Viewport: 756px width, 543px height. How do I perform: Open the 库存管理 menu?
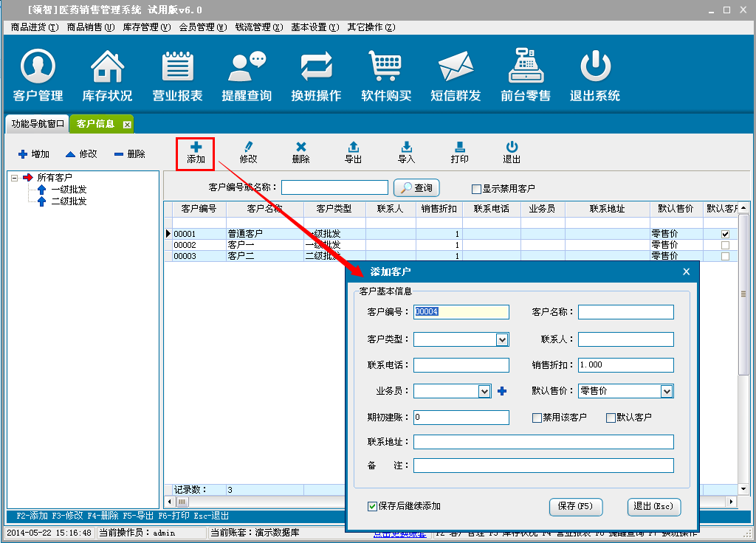(x=140, y=27)
